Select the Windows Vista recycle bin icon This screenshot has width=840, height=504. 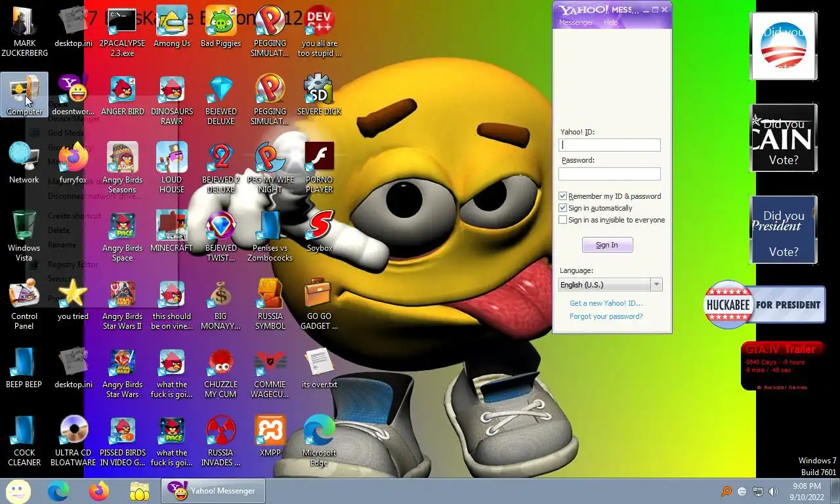click(24, 236)
